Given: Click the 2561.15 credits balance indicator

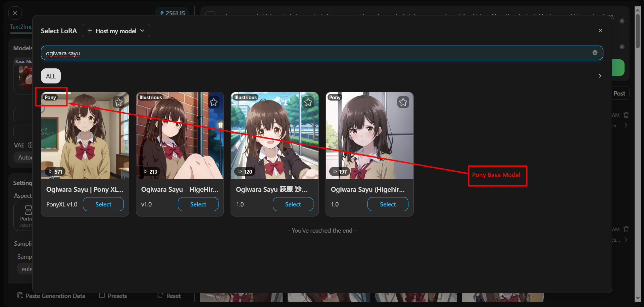Looking at the screenshot, I should pos(172,13).
